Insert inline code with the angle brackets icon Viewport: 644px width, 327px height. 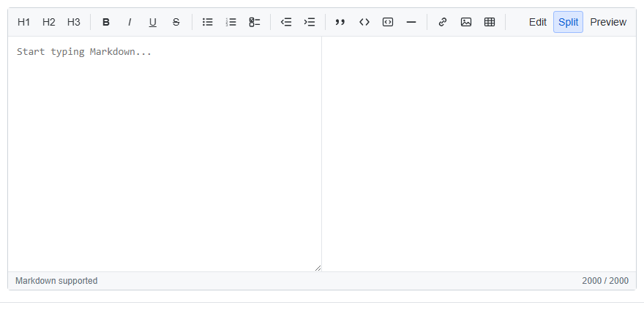pos(364,22)
